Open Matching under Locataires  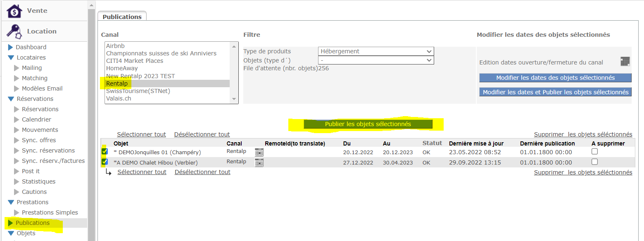click(x=35, y=78)
